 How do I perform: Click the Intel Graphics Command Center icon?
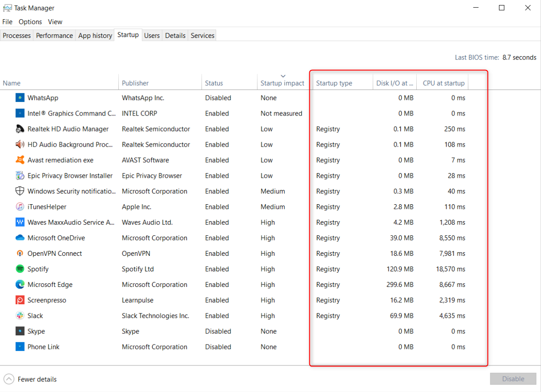pyautogui.click(x=20, y=113)
